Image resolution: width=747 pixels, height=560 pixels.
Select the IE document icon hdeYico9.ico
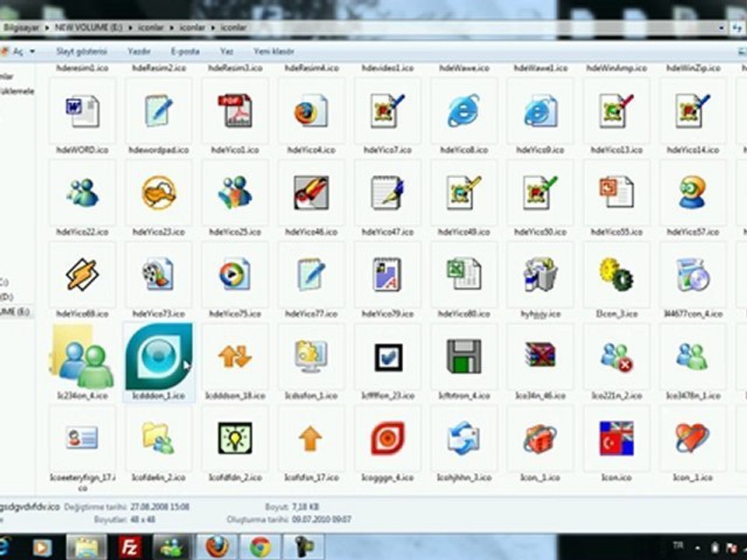(540, 111)
